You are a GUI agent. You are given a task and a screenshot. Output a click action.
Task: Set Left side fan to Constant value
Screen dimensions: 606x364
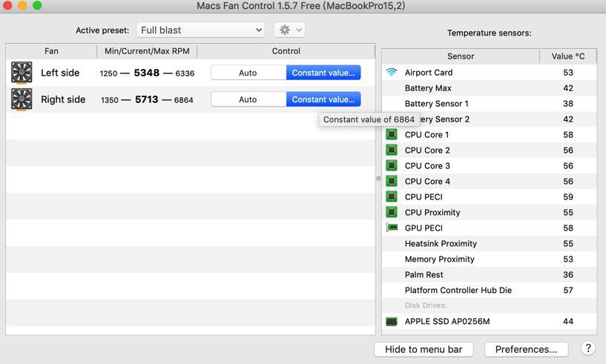point(323,73)
